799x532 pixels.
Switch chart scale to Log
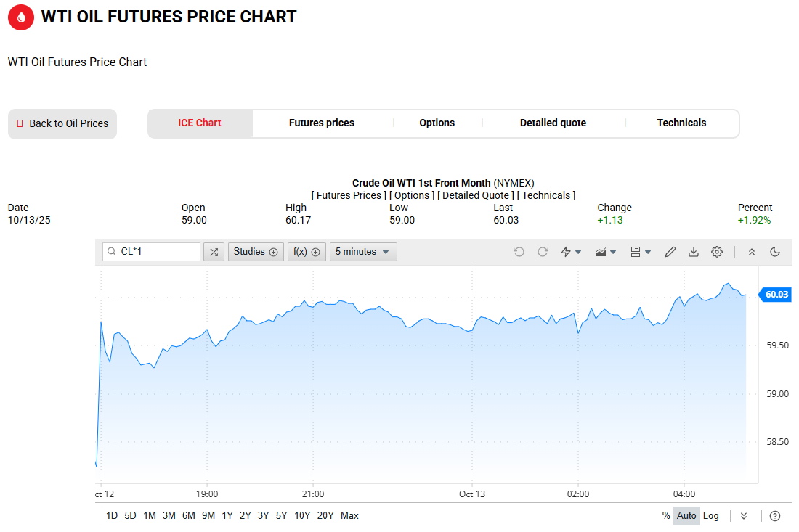pos(711,516)
